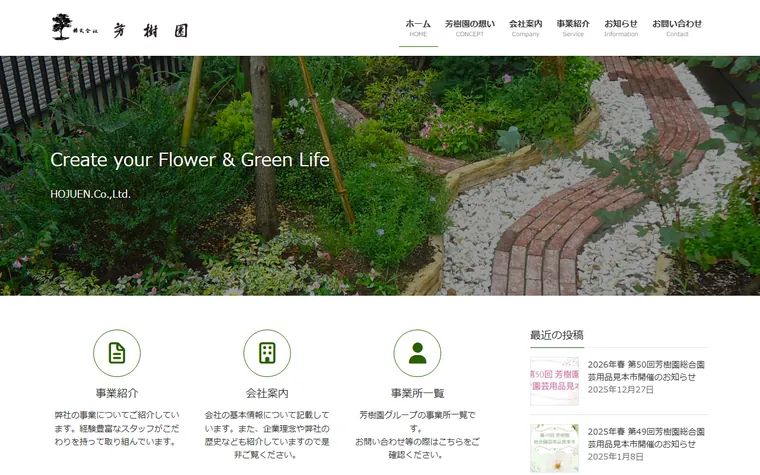Click the date 2025年12月27日
Image resolution: width=760 pixels, height=475 pixels.
620,390
